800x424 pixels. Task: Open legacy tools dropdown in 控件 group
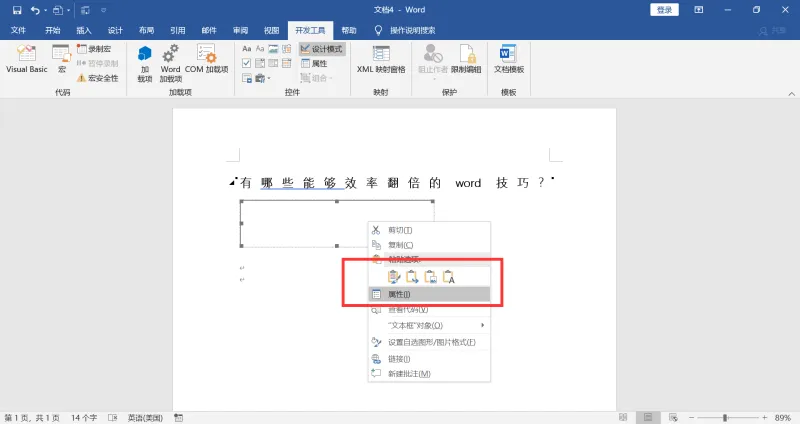tap(263, 78)
